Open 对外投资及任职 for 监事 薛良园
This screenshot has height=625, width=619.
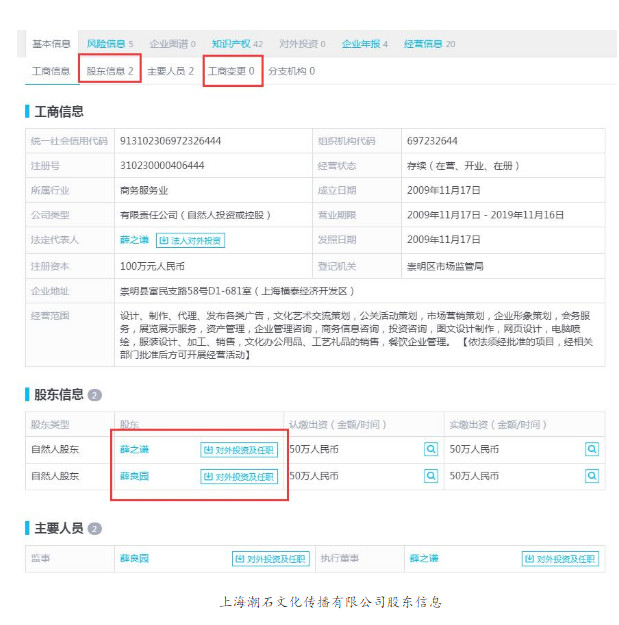[271, 559]
